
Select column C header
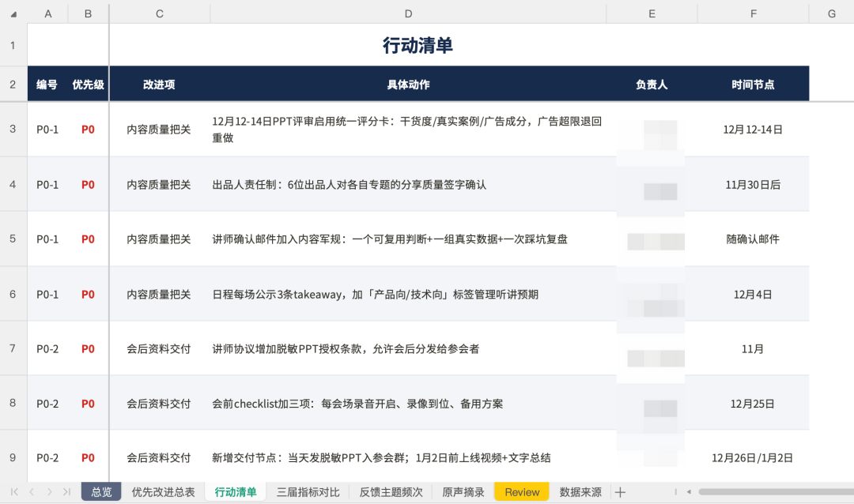click(160, 13)
